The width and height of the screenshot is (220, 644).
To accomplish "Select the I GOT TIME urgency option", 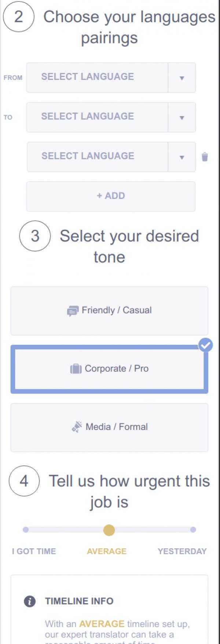I will pos(26,530).
